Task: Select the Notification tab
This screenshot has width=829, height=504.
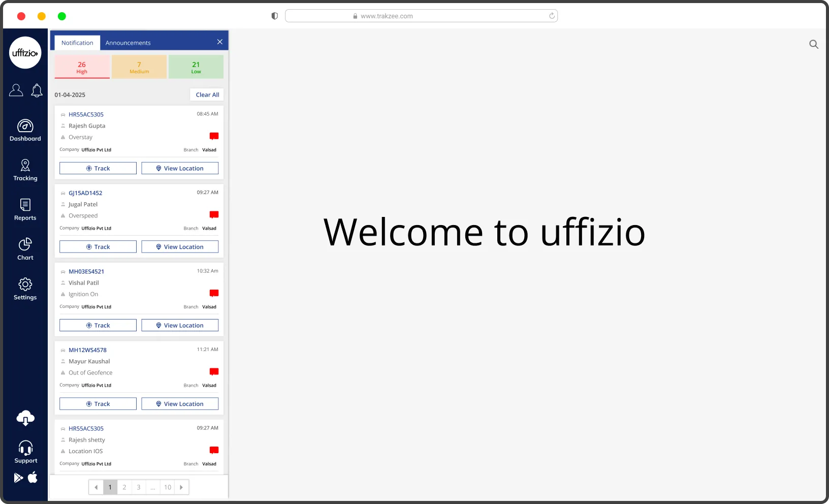Action: (77, 43)
